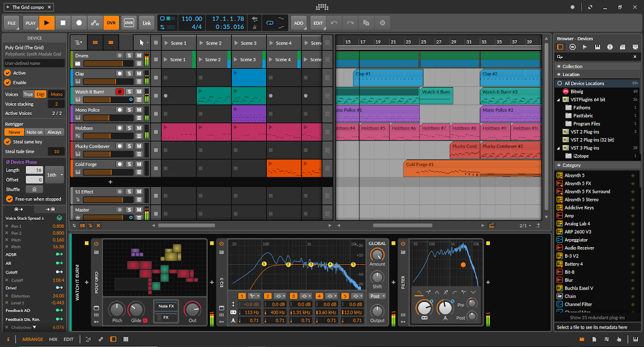The width and height of the screenshot is (644, 347).
Task: Toggle the EQ-5 device power icon
Action: point(222,244)
